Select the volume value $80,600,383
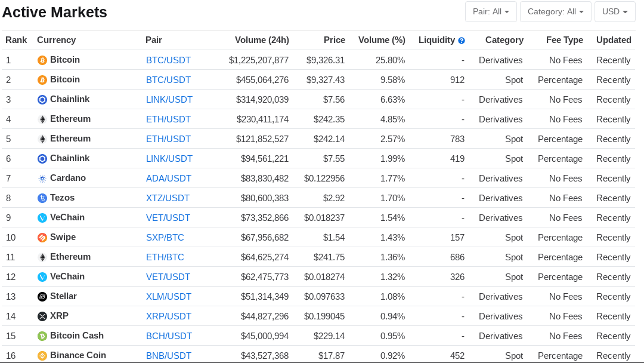This screenshot has width=644, height=363. point(265,199)
